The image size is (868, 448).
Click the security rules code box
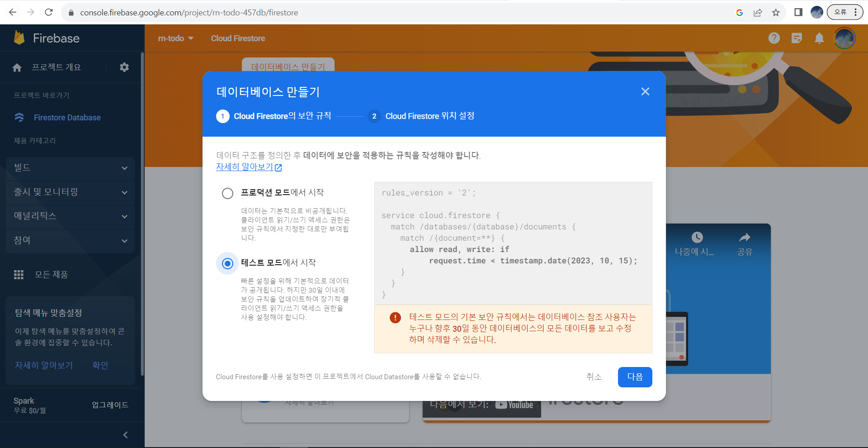coord(513,243)
